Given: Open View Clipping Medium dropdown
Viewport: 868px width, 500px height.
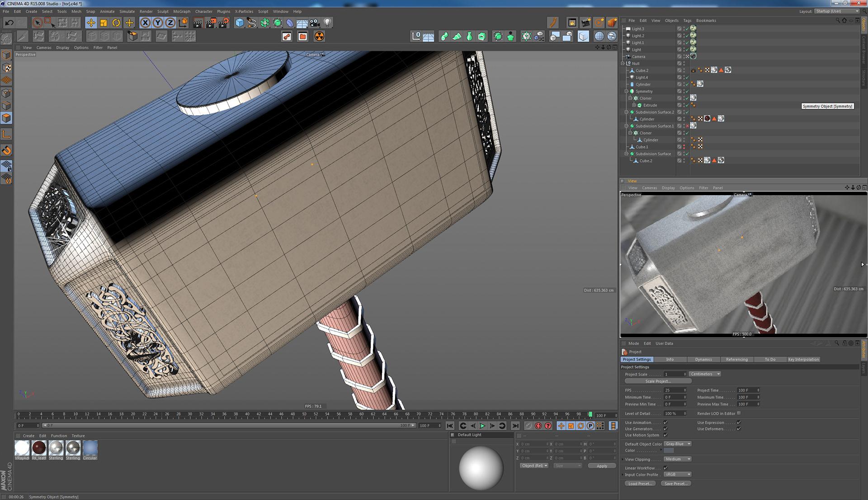Looking at the screenshot, I should tap(678, 459).
